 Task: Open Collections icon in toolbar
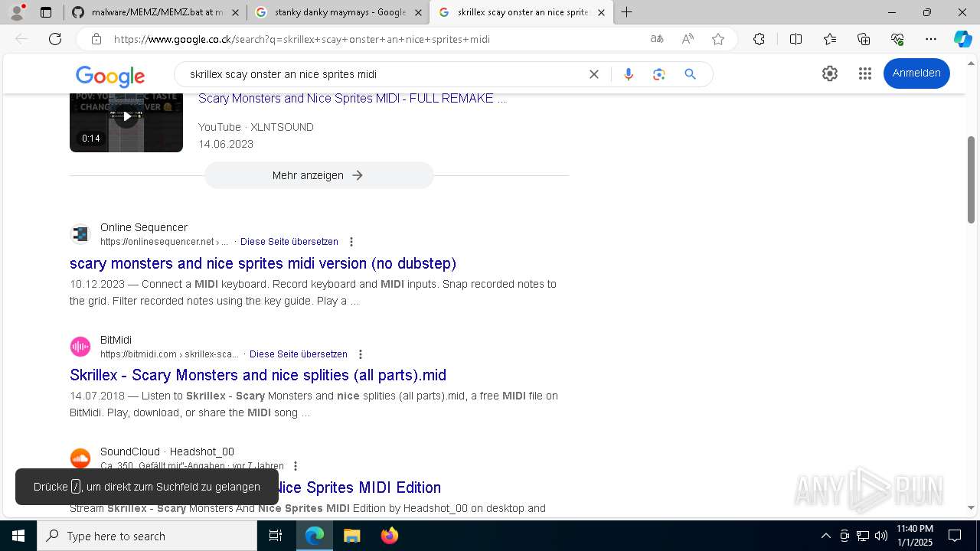click(864, 39)
